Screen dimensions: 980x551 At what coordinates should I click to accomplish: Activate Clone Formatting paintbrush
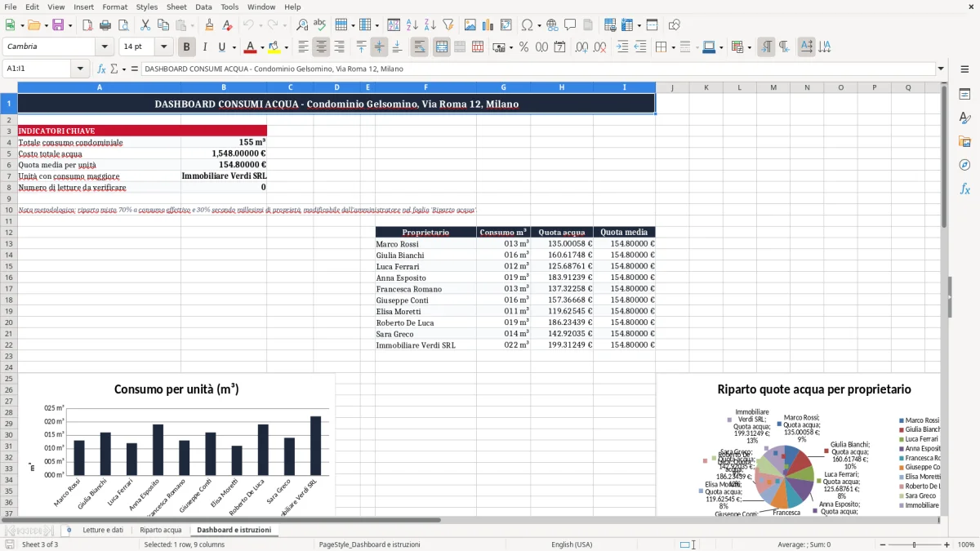[210, 25]
